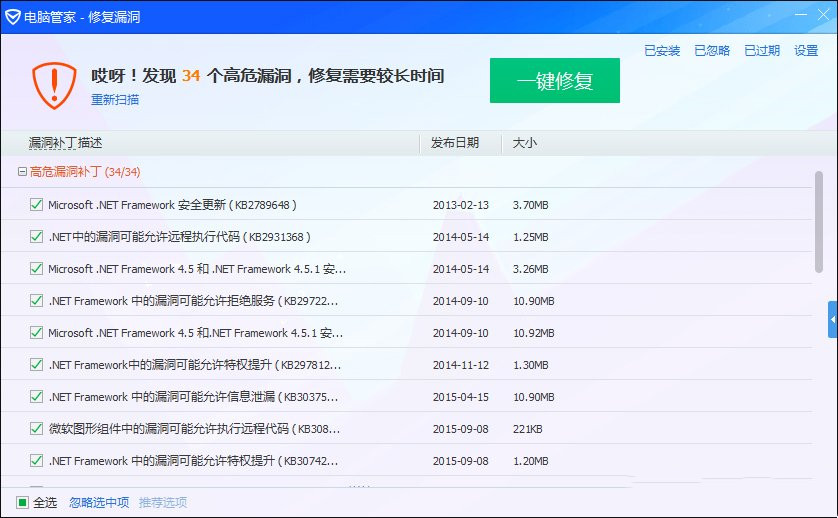Screen dimensions: 838x518
Task: Select the Microsoft .NET Framework 安全更新 KB2789648 row
Action: pos(406,205)
